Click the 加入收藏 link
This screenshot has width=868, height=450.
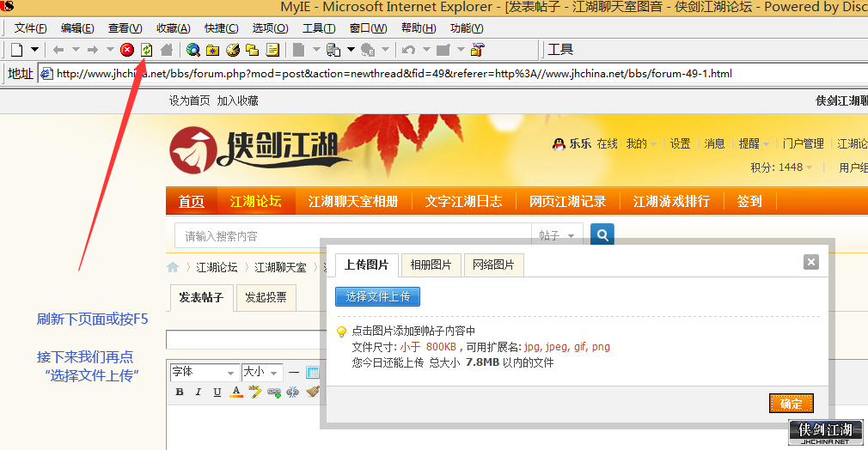tap(237, 100)
